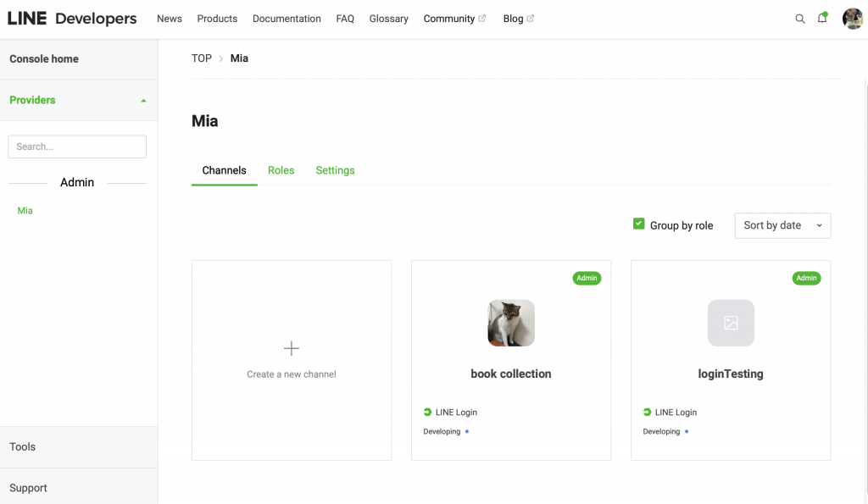The image size is (868, 504).
Task: Click Developing text on loginTesting card
Action: 661,431
